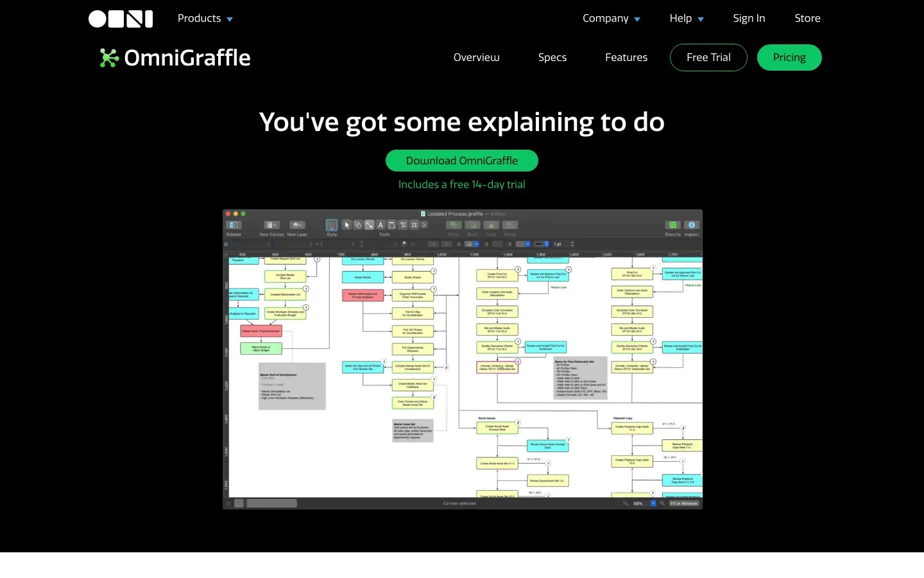Click the OmniGraffle product logo
Image resolution: width=924 pixels, height=578 pixels.
[175, 58]
